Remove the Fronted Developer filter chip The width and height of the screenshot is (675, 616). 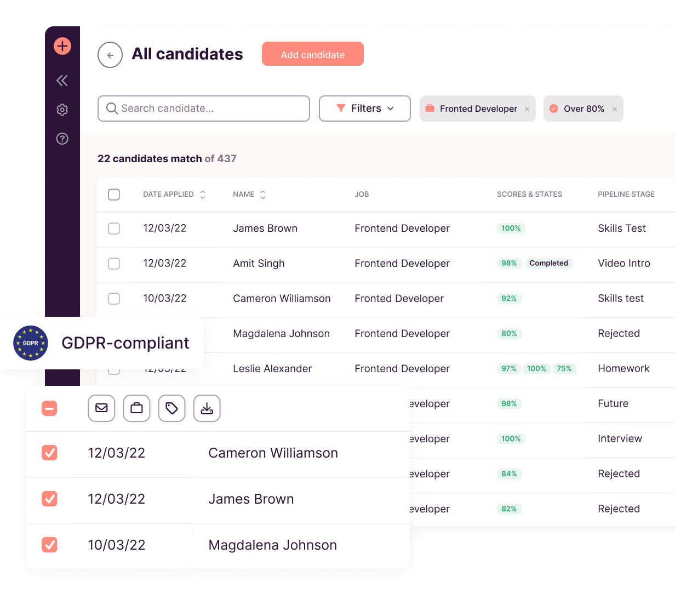pyautogui.click(x=527, y=109)
